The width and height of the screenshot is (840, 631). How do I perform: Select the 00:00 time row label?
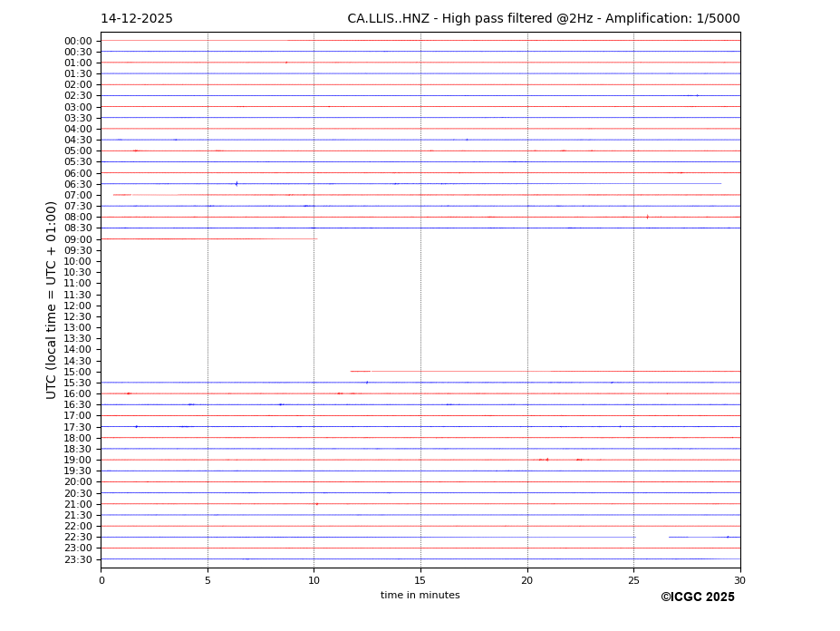(77, 41)
